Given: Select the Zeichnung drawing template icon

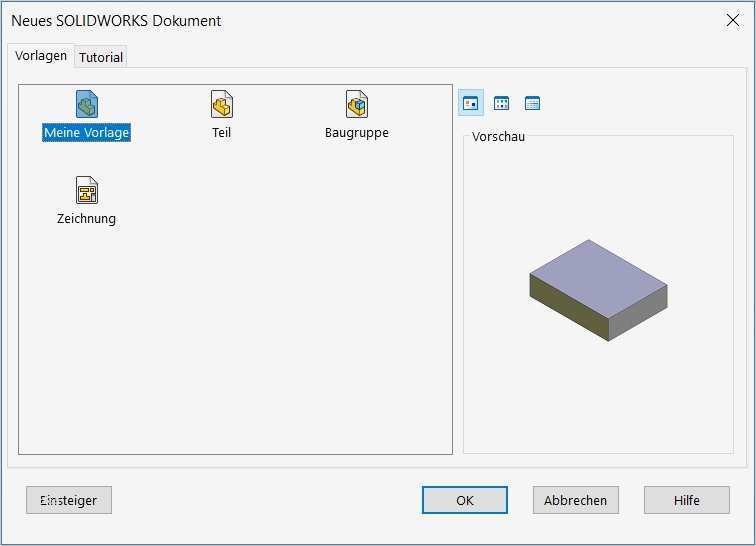Looking at the screenshot, I should [x=87, y=190].
